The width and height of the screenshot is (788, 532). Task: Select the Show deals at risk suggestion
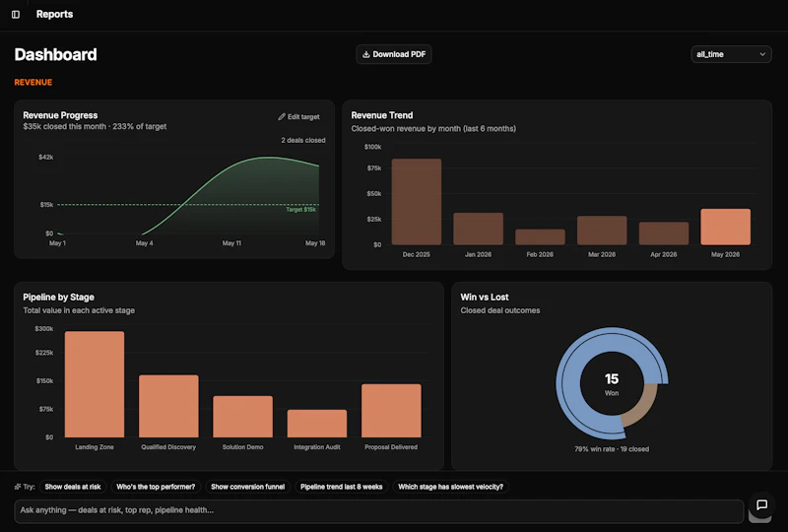pos(73,487)
